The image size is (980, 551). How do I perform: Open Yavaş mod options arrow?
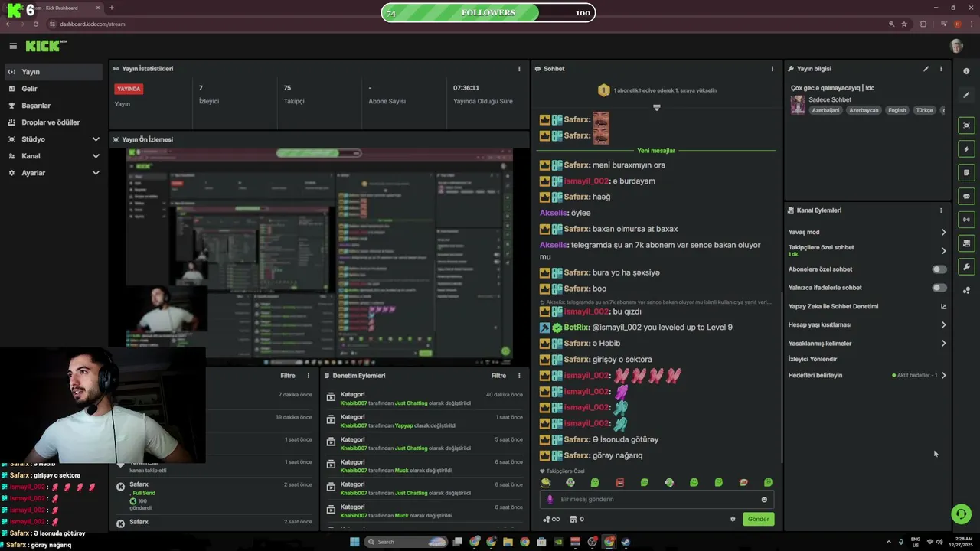point(943,232)
